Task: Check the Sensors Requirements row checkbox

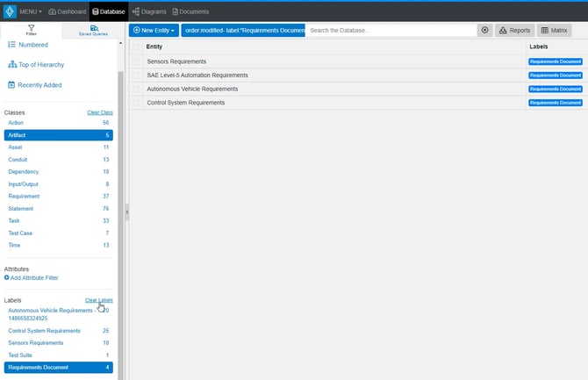Action: 136,61
